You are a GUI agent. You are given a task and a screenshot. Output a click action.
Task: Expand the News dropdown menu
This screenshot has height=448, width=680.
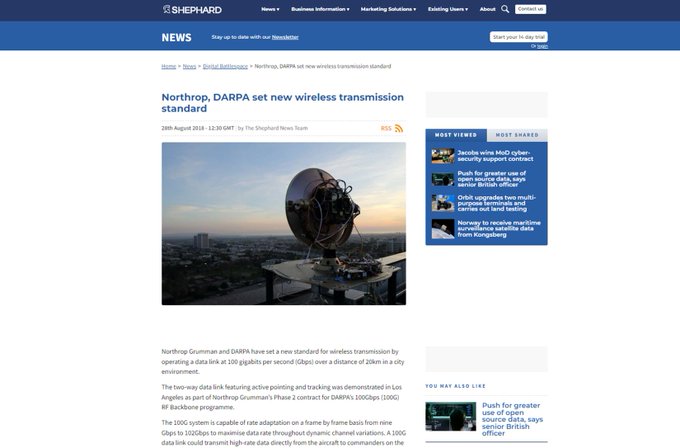270,9
